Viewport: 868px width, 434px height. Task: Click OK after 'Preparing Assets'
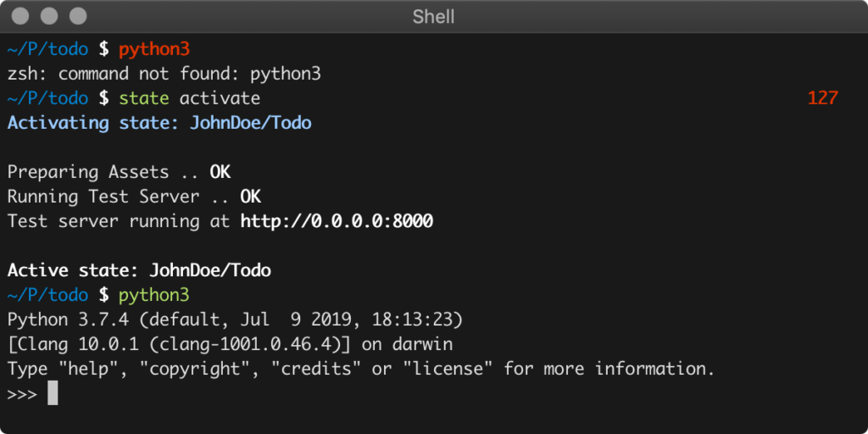click(x=220, y=172)
